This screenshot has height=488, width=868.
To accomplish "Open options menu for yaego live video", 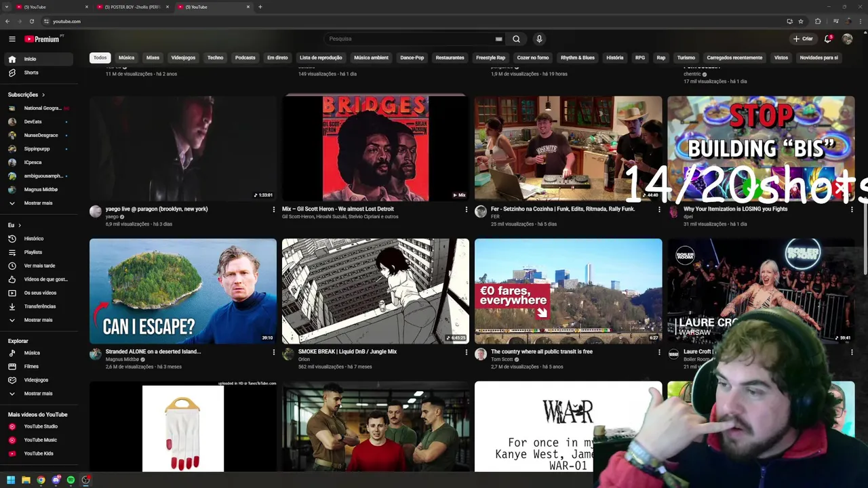I will click(273, 209).
